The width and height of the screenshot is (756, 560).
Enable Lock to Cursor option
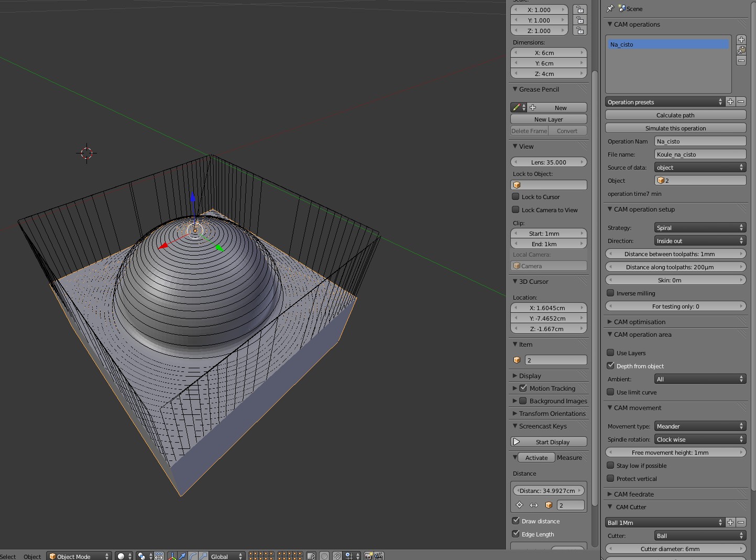[x=516, y=197]
